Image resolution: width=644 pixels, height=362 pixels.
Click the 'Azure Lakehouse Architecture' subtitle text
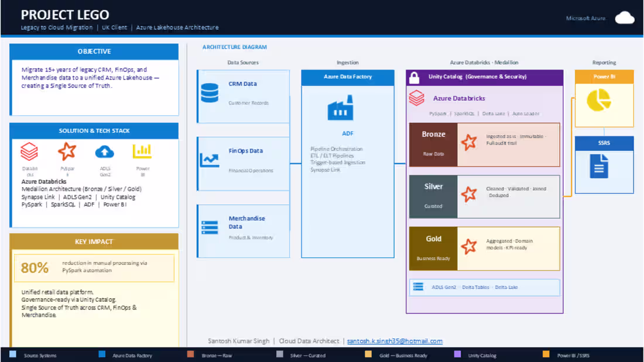click(x=177, y=27)
